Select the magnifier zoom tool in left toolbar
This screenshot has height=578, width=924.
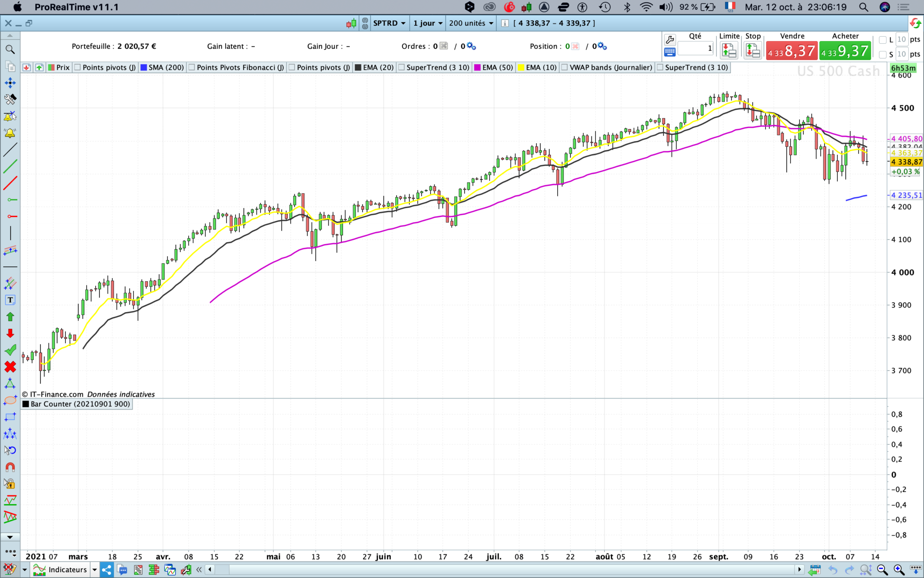coord(10,49)
